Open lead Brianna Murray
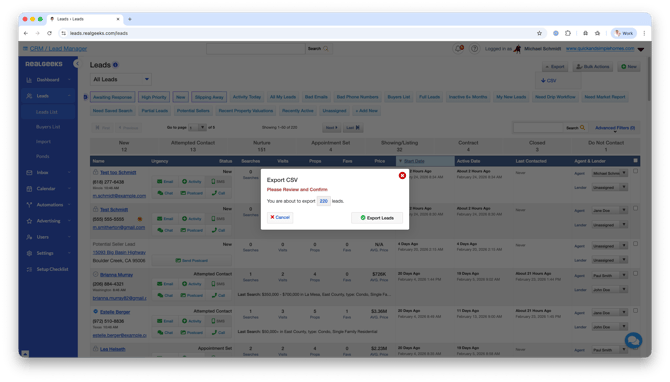The height and width of the screenshot is (382, 670). click(x=116, y=275)
